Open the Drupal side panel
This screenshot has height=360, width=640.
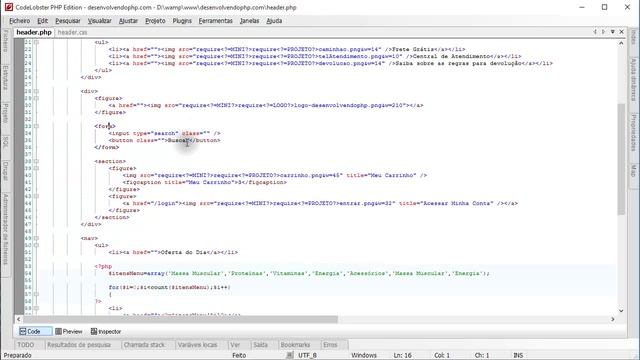[6, 171]
